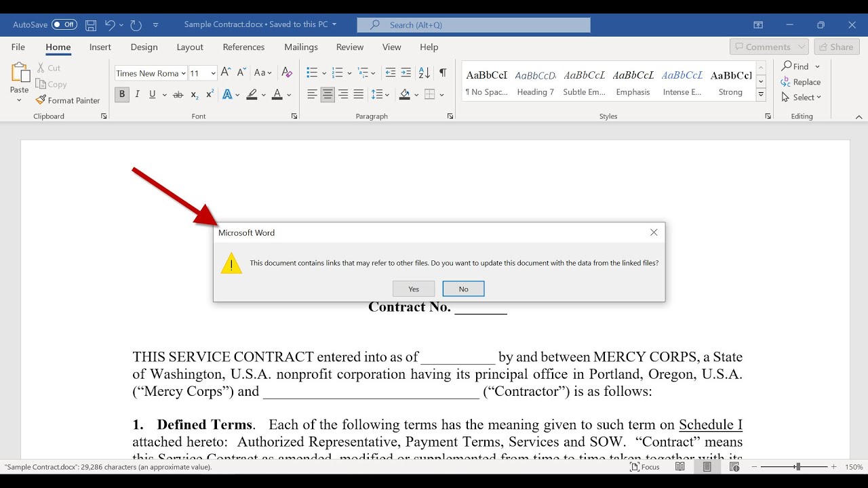The width and height of the screenshot is (868, 488).
Task: Click Justify alignment icon
Action: click(359, 94)
